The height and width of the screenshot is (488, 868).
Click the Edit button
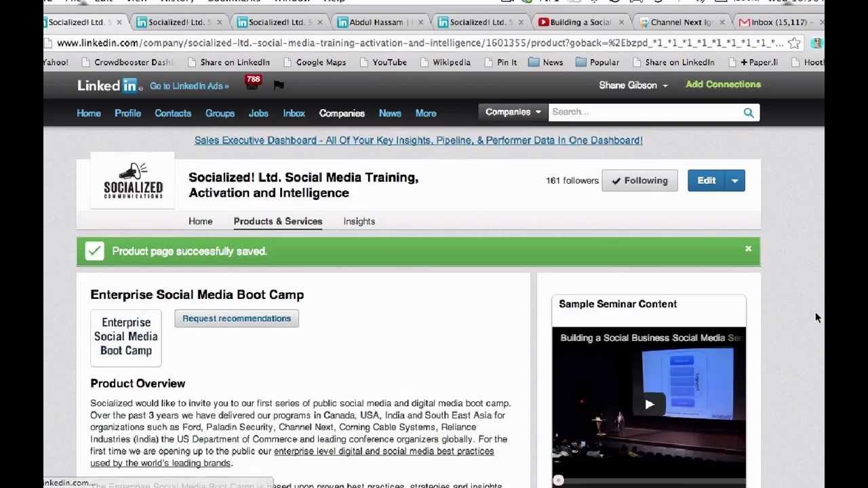[706, 180]
